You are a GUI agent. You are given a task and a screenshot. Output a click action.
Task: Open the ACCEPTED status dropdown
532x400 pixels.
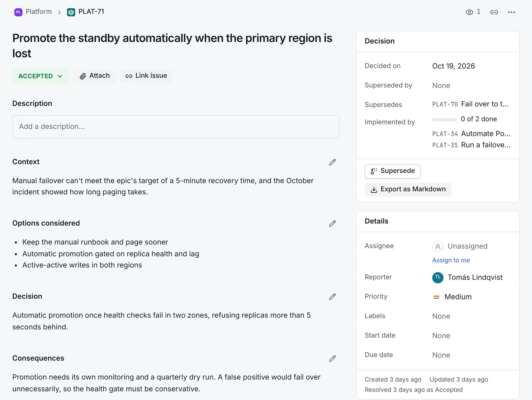[x=41, y=76]
